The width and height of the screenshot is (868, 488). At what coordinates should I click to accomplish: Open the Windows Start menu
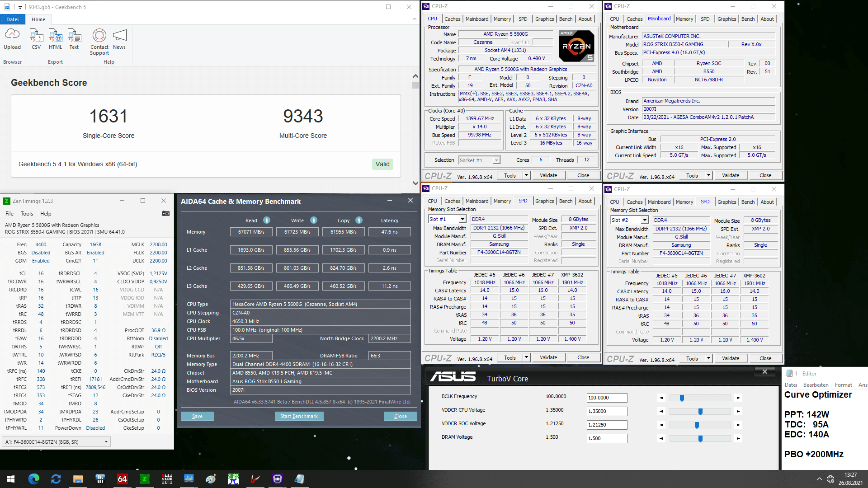(11, 479)
